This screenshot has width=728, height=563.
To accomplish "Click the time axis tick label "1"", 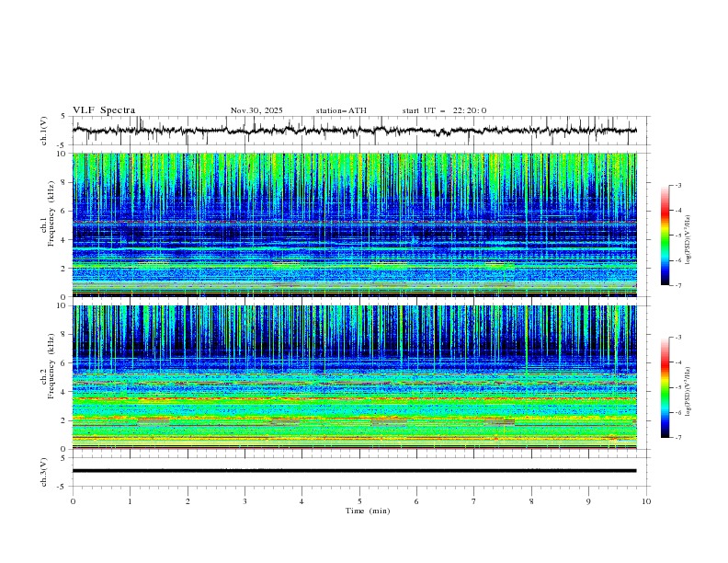I will [130, 501].
